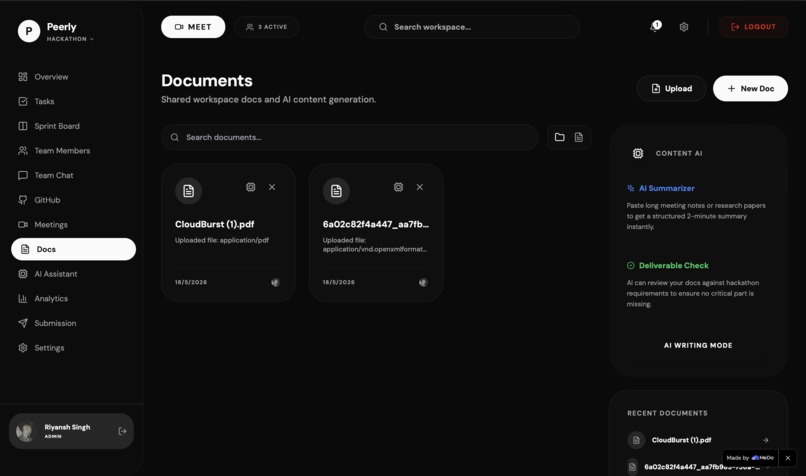Run AI on CloudBurst (1).pdf card
The height and width of the screenshot is (476, 806).
250,187
